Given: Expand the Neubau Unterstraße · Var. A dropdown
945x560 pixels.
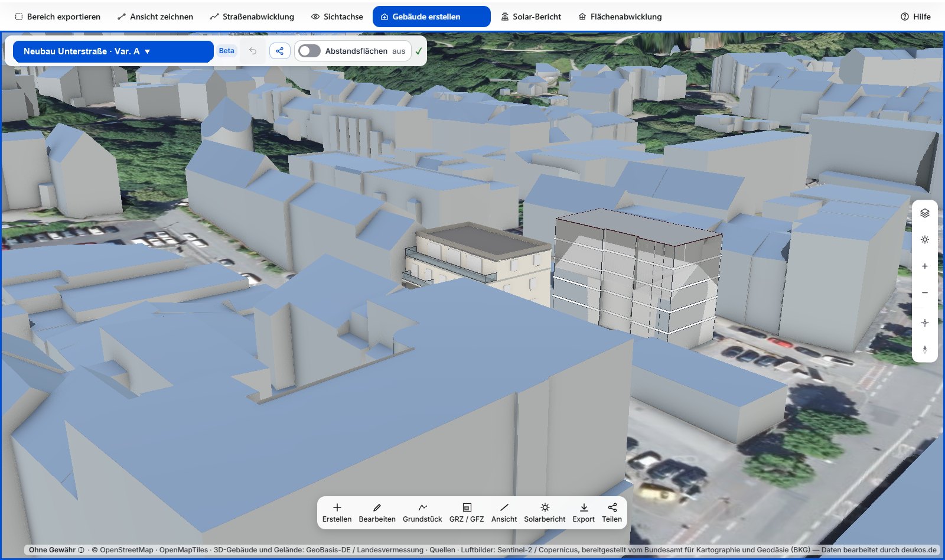Looking at the screenshot, I should [x=113, y=51].
